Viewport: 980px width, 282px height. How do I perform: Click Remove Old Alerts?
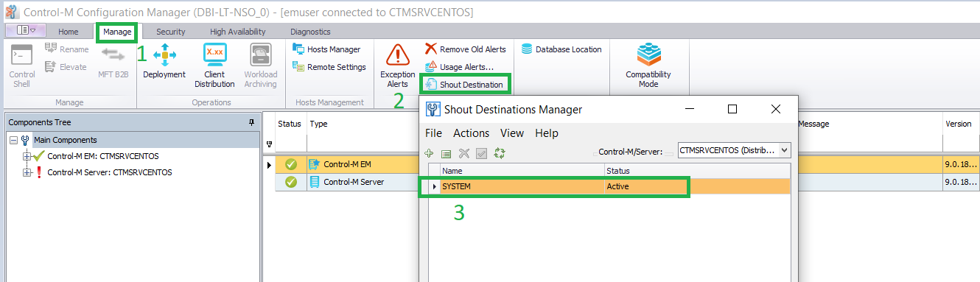pos(466,49)
